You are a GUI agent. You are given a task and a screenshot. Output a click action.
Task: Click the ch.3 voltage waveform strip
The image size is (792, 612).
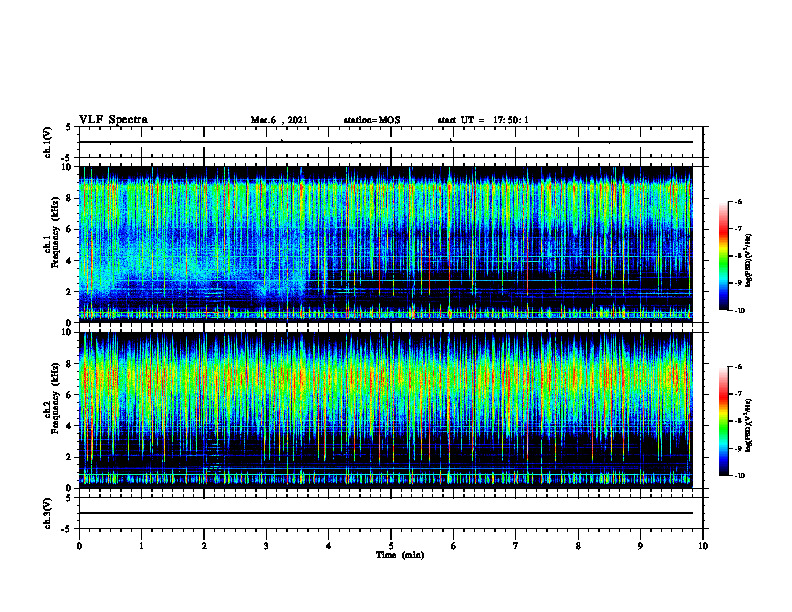(x=391, y=513)
